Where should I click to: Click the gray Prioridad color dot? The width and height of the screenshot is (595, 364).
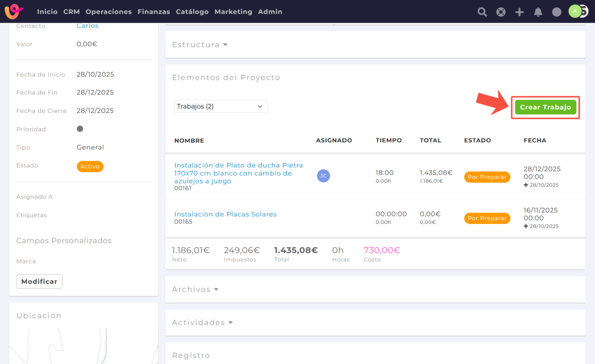click(80, 129)
